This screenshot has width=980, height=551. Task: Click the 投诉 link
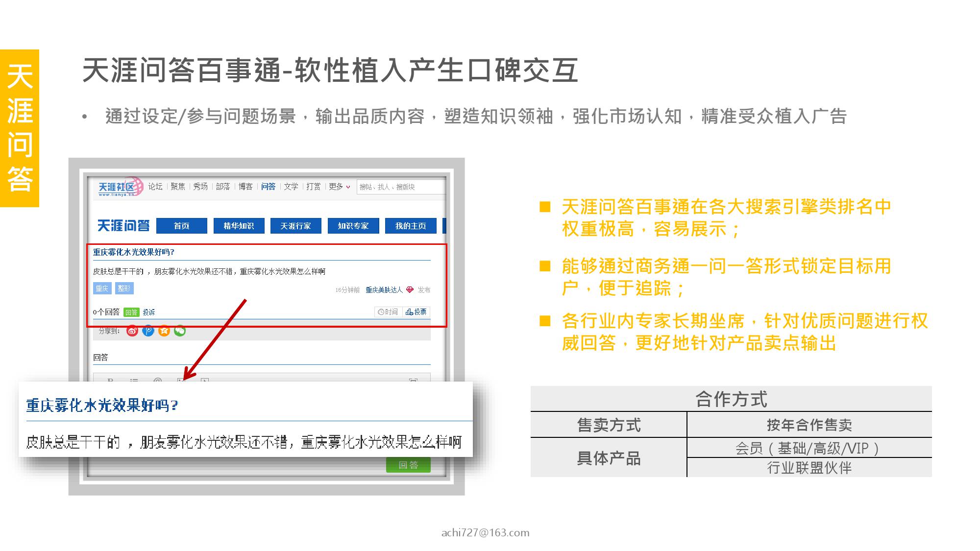point(149,312)
